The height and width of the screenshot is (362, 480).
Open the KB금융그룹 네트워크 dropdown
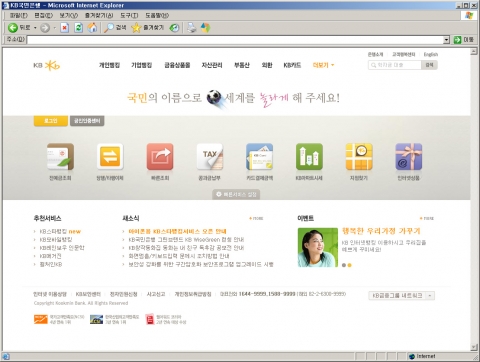(x=401, y=296)
